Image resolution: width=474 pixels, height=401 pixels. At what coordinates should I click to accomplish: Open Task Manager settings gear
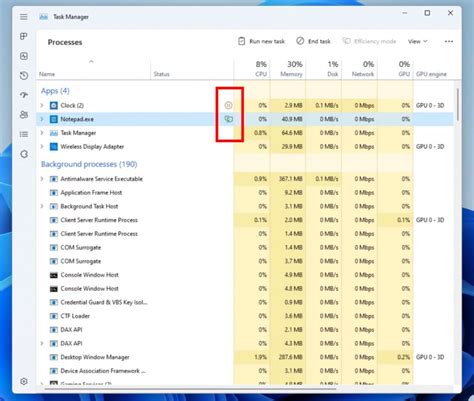[x=24, y=381]
